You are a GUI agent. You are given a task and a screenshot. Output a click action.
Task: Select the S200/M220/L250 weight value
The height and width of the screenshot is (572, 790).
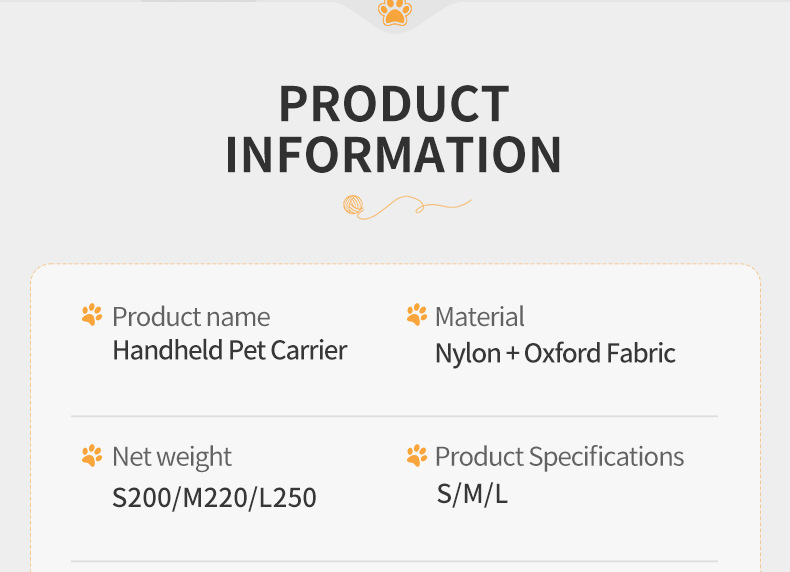point(214,497)
